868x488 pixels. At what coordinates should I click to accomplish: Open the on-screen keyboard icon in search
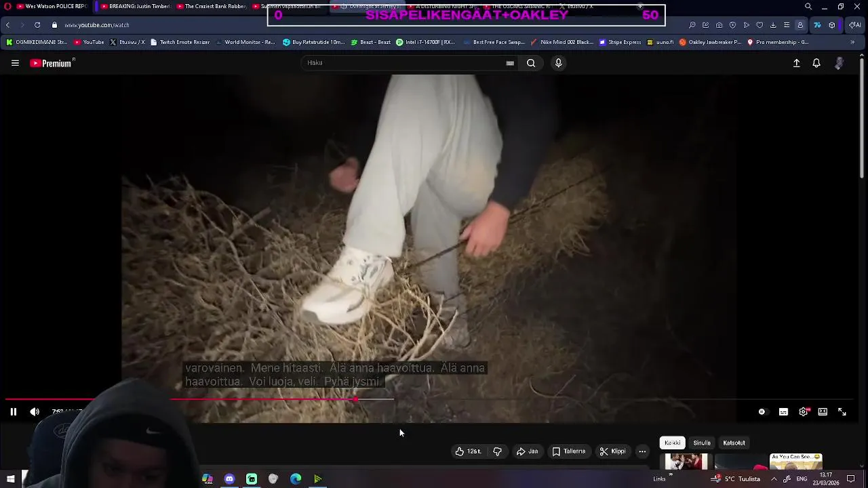tap(510, 63)
